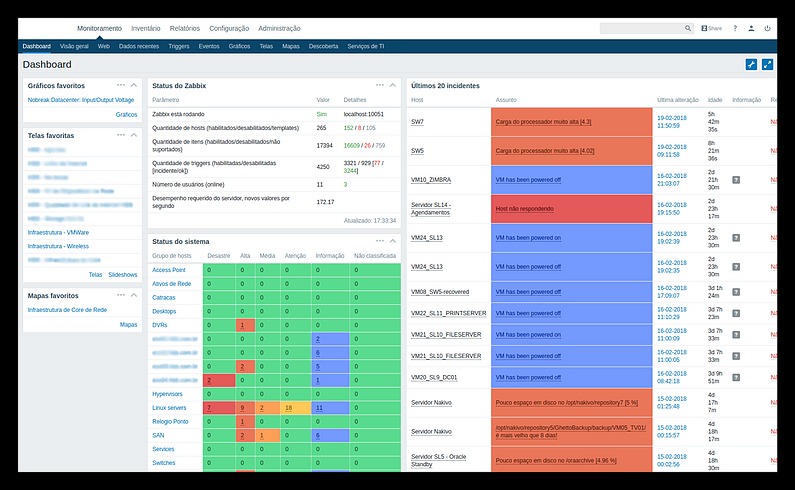Click the edit dashboard wrench button
The width and height of the screenshot is (795, 490).
pyautogui.click(x=752, y=64)
